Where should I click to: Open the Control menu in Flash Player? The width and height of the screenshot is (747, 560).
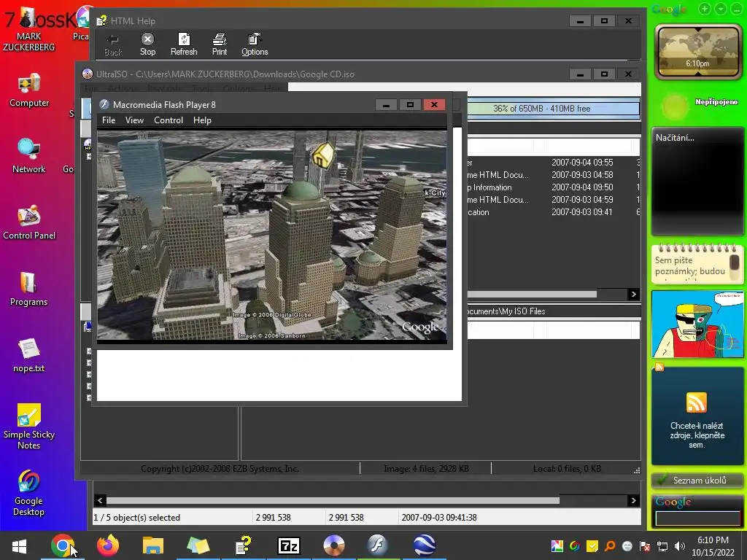coord(169,120)
